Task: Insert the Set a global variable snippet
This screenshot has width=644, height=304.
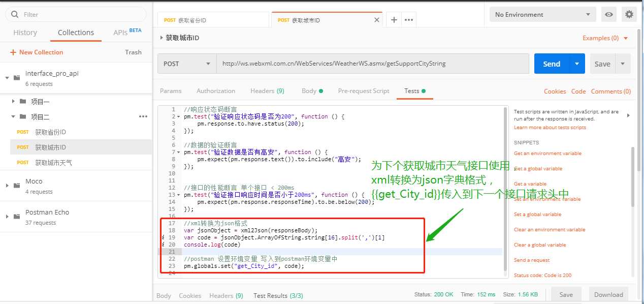Action: coord(537,214)
